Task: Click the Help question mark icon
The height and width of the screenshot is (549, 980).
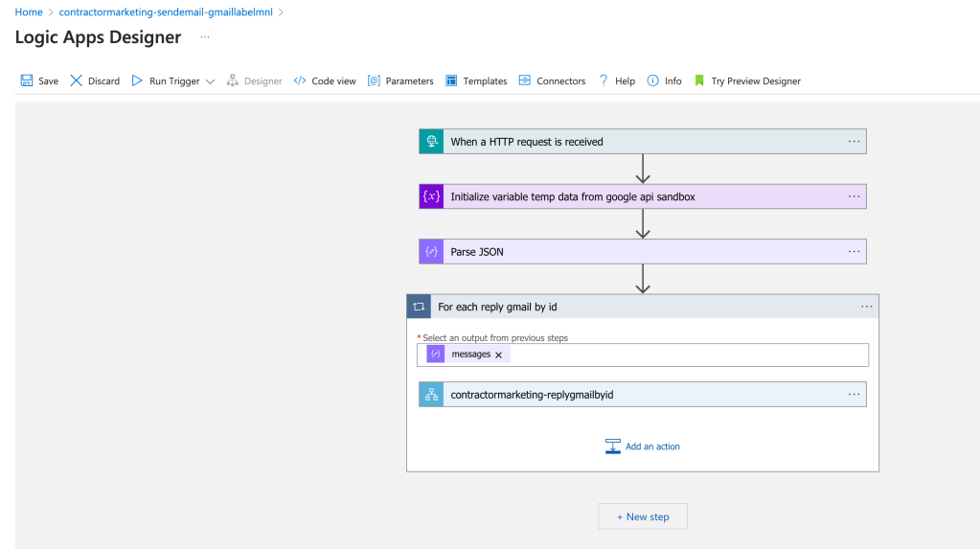Action: tap(604, 80)
